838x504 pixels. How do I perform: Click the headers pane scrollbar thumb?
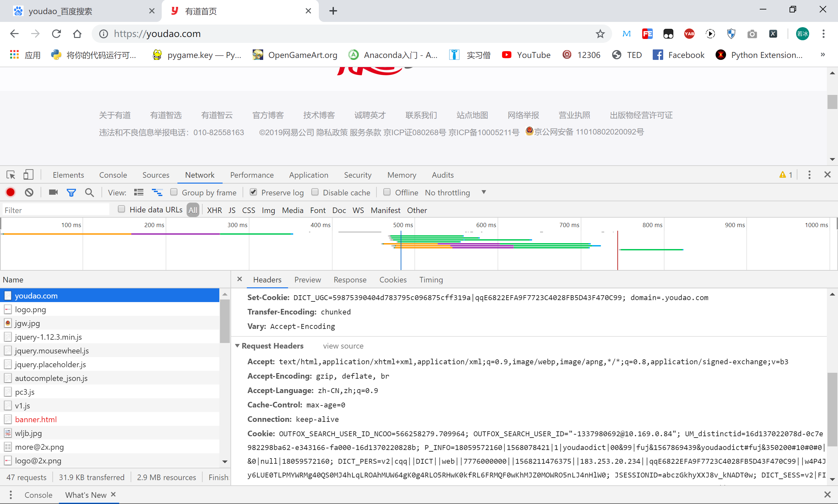(832, 409)
